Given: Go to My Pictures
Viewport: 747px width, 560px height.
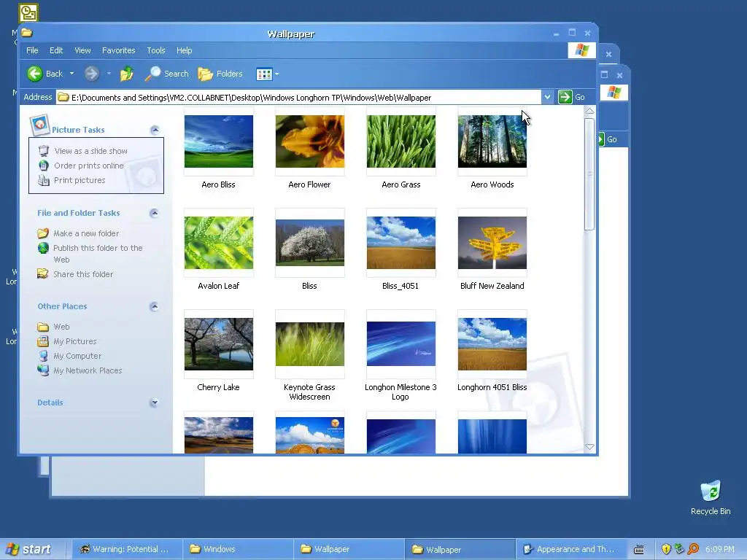Looking at the screenshot, I should [75, 341].
